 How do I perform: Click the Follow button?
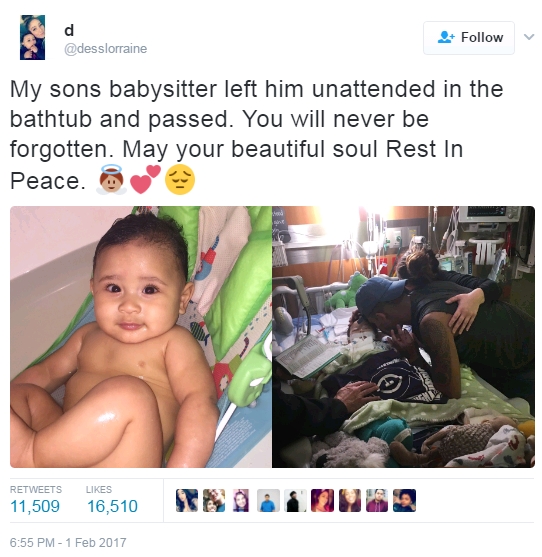468,38
